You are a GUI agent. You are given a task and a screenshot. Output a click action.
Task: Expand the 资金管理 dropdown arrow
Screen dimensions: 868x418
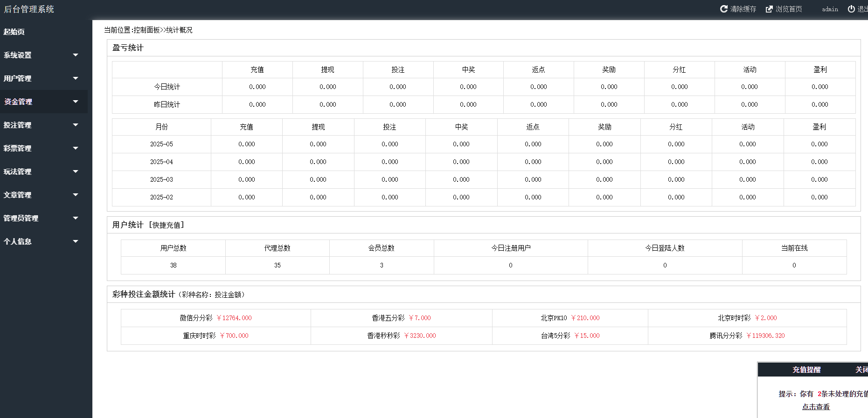[x=76, y=102]
